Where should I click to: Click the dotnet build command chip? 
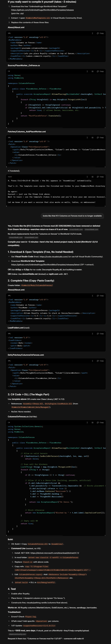click(21, 582)
